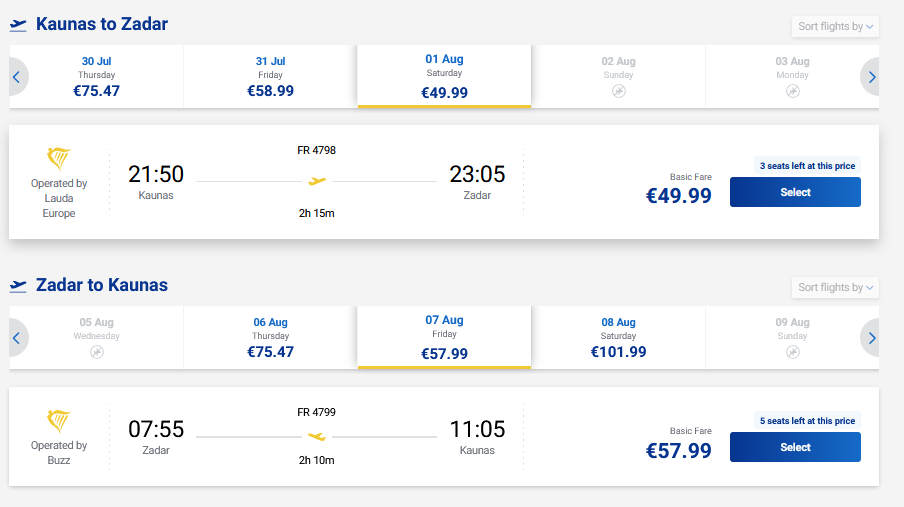Click previous dates arrow for Zadar to Kaunas

pyautogui.click(x=17, y=338)
